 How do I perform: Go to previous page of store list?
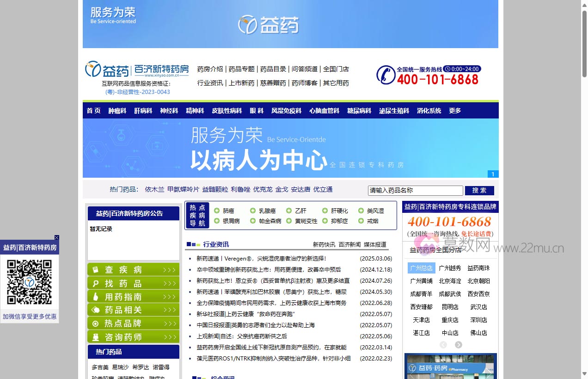(443, 345)
